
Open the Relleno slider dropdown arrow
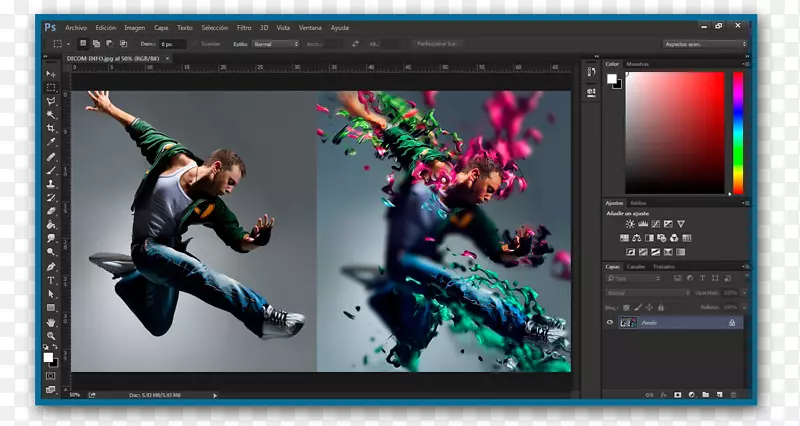pos(744,308)
